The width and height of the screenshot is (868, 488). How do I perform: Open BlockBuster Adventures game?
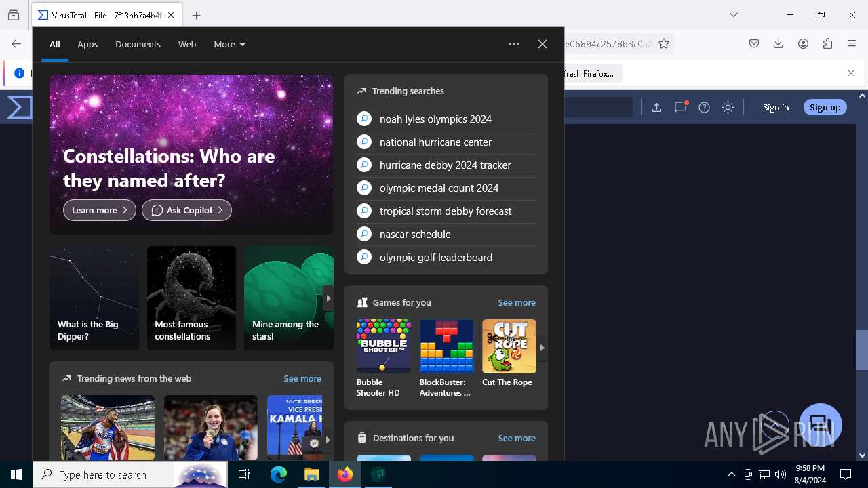coord(446,359)
